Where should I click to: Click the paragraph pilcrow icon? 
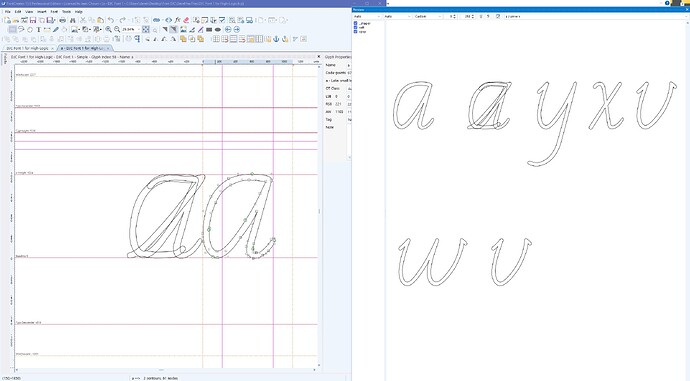pyautogui.click(x=137, y=39)
